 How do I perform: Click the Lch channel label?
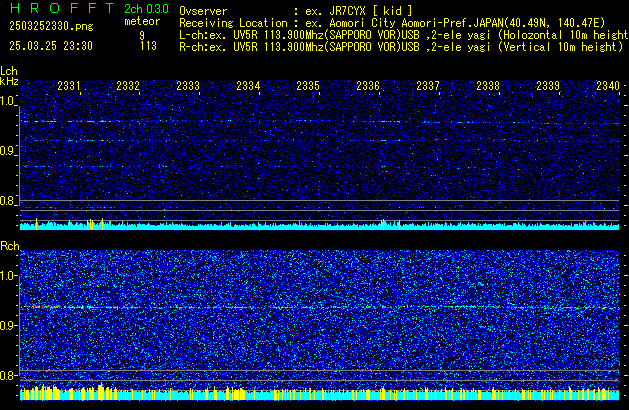coord(9,71)
